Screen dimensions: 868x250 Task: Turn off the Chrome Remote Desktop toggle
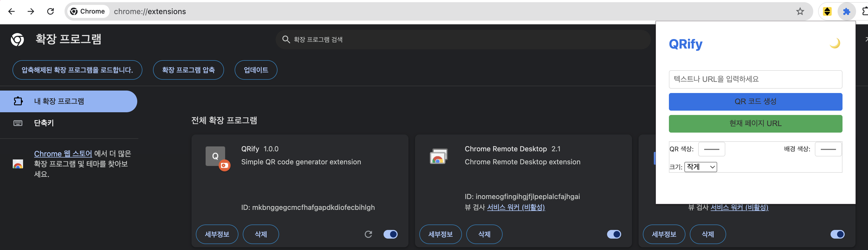pyautogui.click(x=614, y=234)
